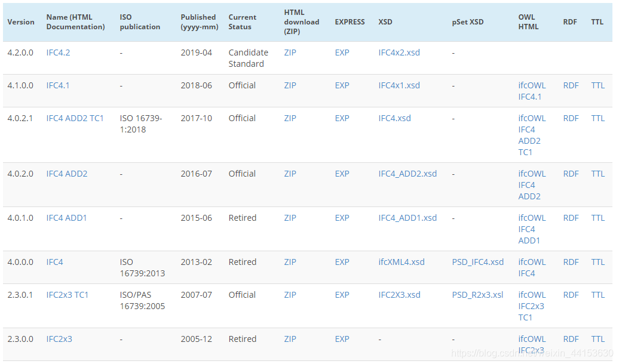This screenshot has height=364, width=619.
Task: Open the IFC4 documentation link
Action: pos(54,262)
